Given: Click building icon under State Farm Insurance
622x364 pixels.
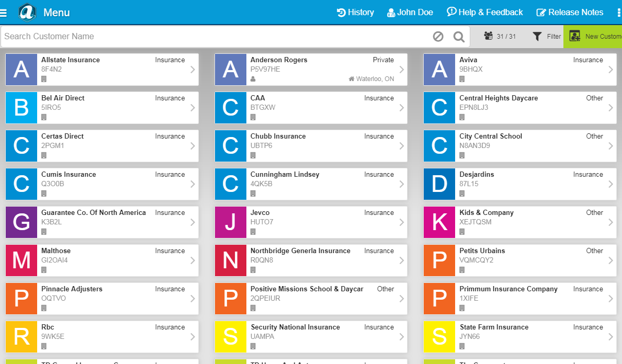Looking at the screenshot, I should tap(462, 346).
